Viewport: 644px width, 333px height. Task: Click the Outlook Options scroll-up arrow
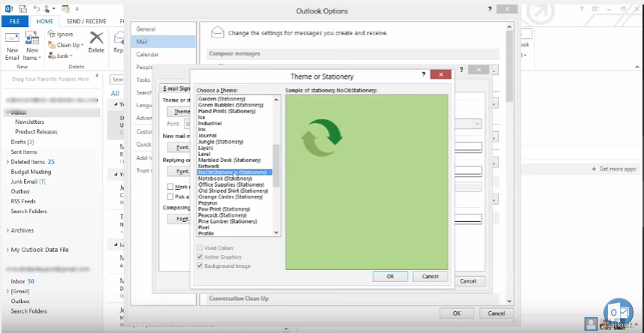510,27
